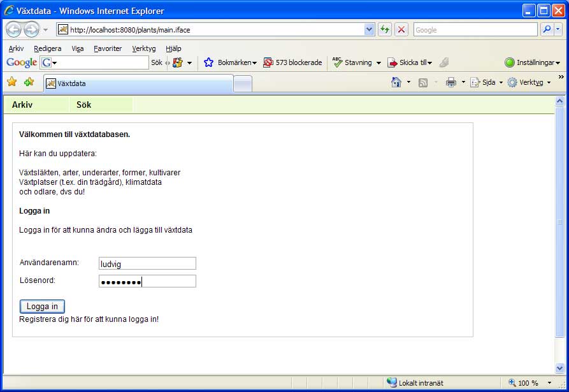
Task: Open the Arkiv menu in menu bar
Action: 16,48
